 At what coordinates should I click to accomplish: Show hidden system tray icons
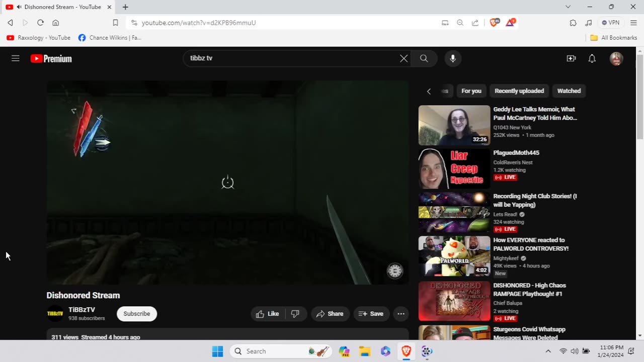coord(548,351)
